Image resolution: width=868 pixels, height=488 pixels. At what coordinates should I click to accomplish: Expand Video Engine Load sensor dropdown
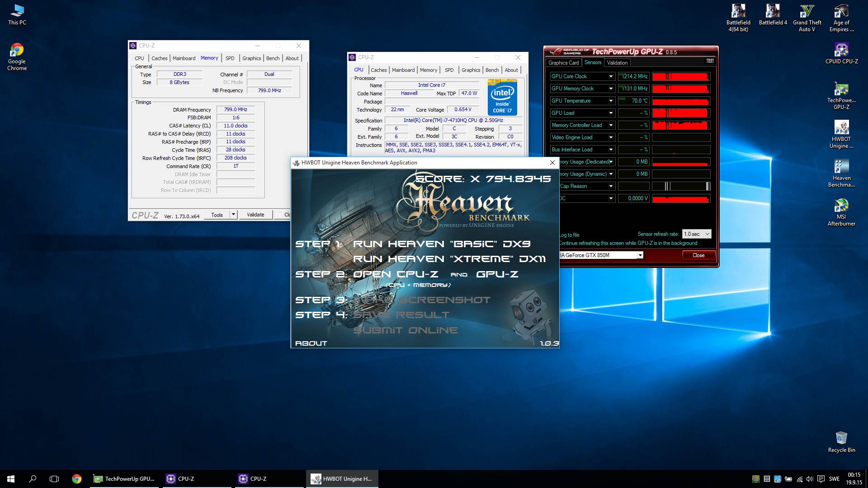tap(611, 137)
